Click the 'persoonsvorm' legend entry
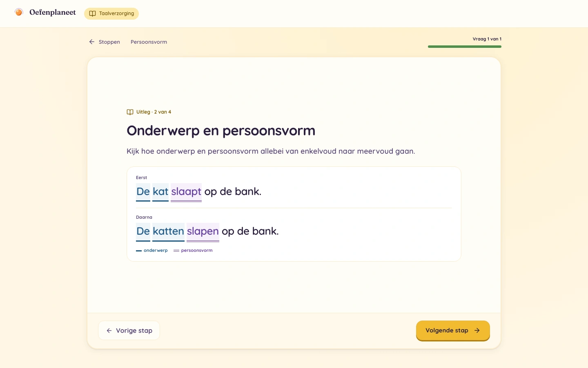The width and height of the screenshot is (588, 368). pos(193,250)
